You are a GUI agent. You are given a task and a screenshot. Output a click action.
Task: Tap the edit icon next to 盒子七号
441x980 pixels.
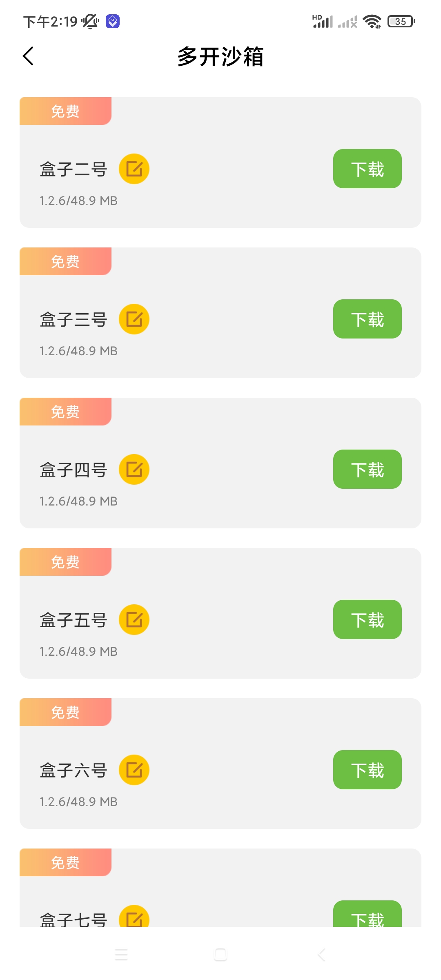click(134, 916)
